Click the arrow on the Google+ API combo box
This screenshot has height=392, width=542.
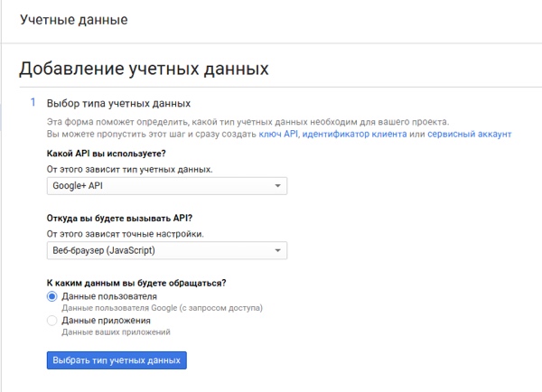point(276,186)
